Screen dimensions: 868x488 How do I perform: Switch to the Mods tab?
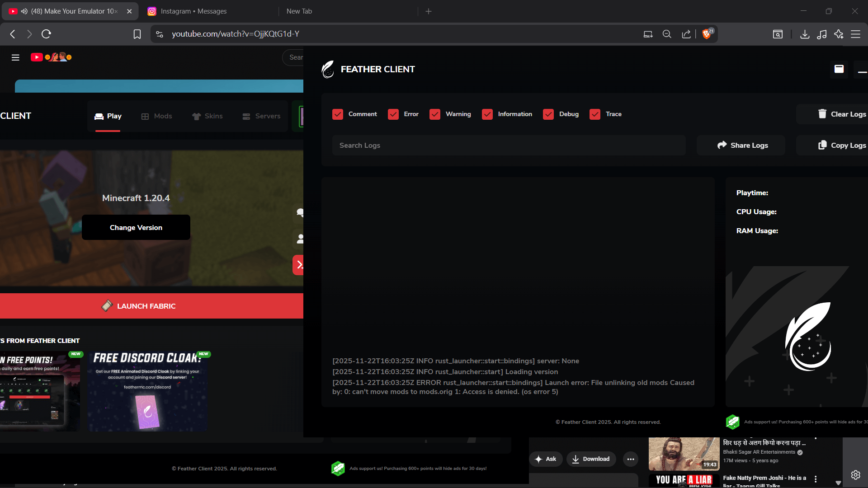(x=156, y=116)
